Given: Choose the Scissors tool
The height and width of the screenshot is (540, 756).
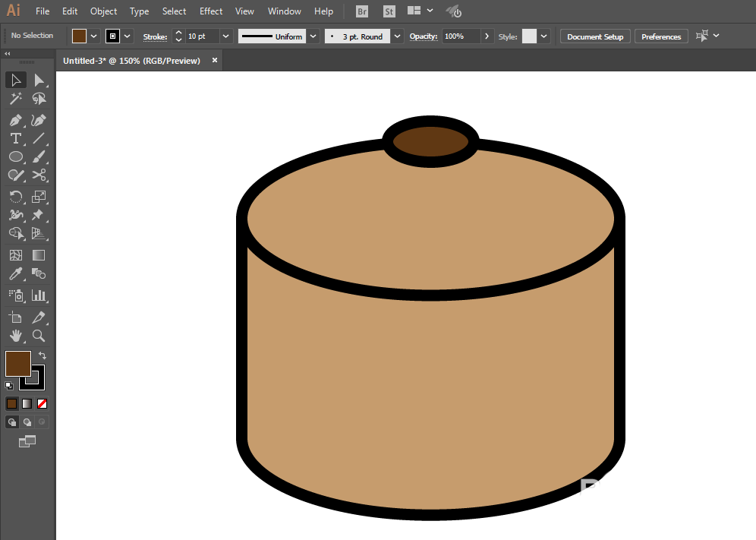Looking at the screenshot, I should (x=39, y=175).
